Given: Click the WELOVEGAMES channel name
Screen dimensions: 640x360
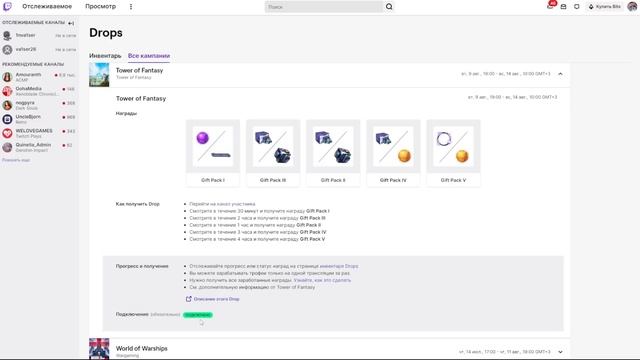Looking at the screenshot, I should (x=34, y=131).
